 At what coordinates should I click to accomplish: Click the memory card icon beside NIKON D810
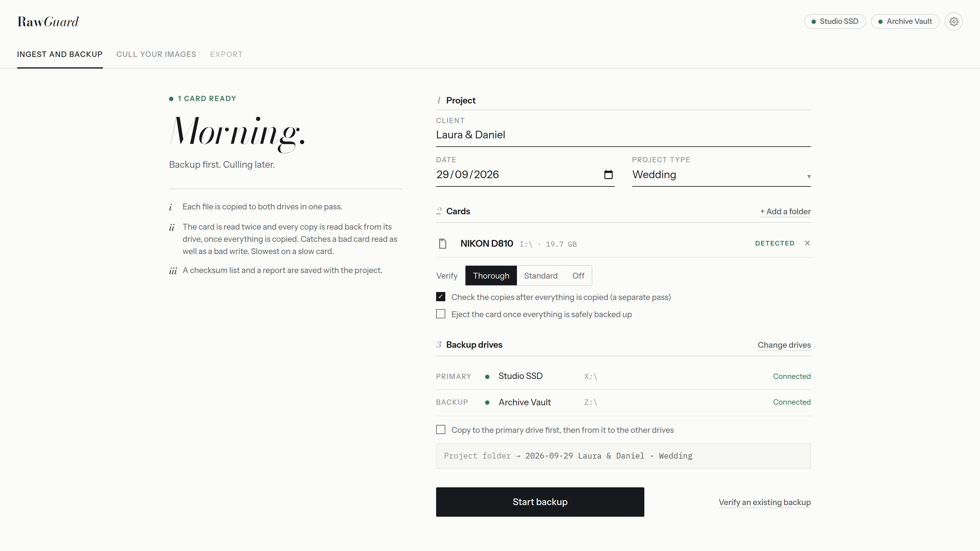pyautogui.click(x=443, y=244)
